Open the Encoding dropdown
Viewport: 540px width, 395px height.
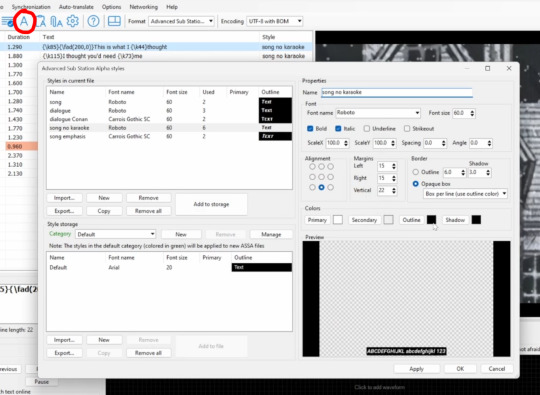(275, 21)
